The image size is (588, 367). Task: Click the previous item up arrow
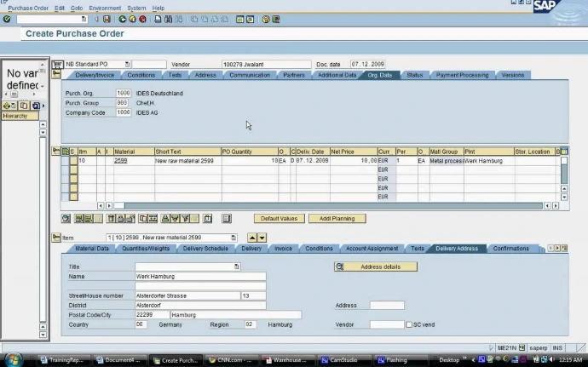pyautogui.click(x=252, y=238)
